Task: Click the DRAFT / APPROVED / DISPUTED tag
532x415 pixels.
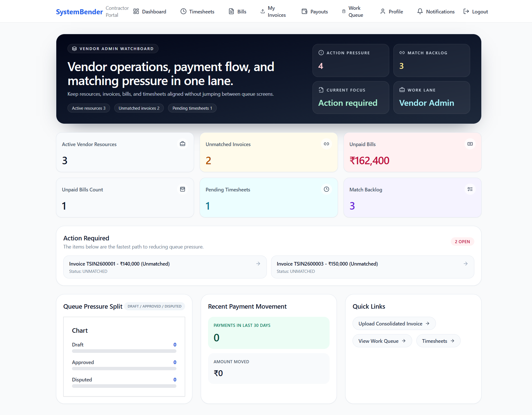Action: (155, 306)
